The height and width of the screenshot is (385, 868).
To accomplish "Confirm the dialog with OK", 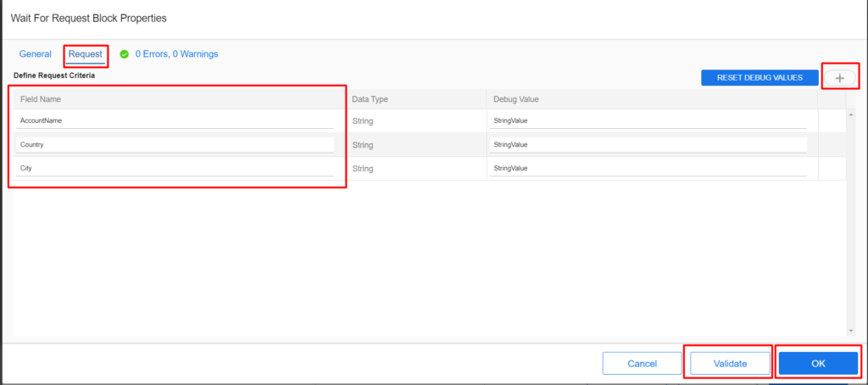I will click(x=818, y=364).
